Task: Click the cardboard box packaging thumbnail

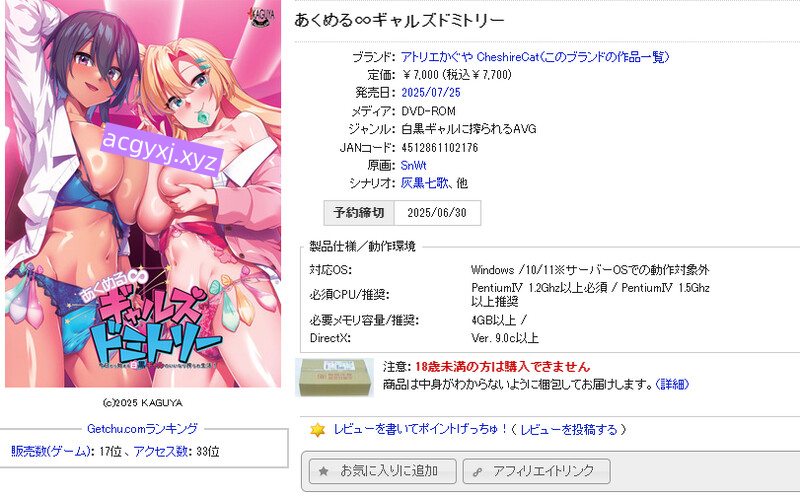Action: pos(335,378)
